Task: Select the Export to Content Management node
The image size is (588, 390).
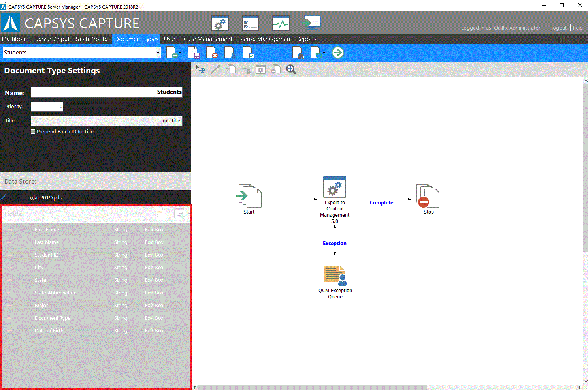Action: pyautogui.click(x=335, y=200)
